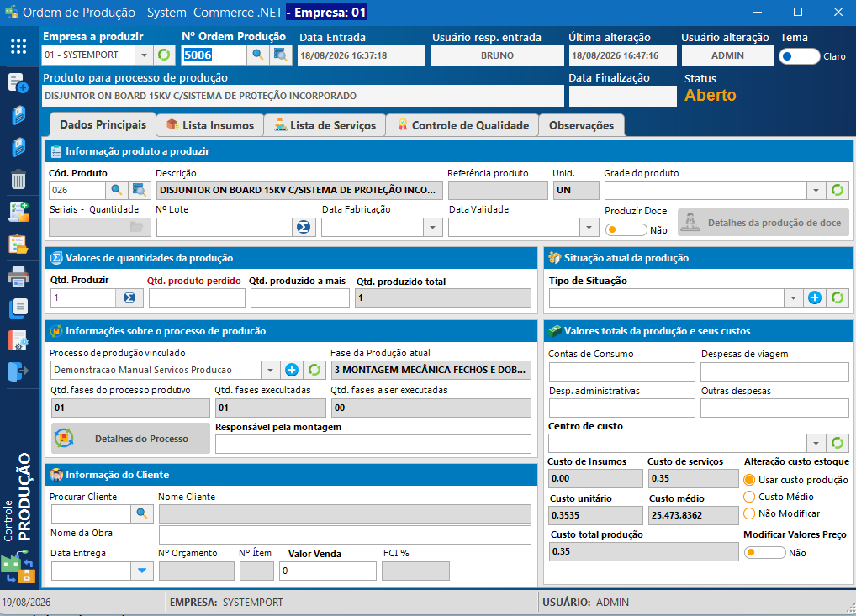The width and height of the screenshot is (856, 616).
Task: Open the Data Fabricação date dropdown
Action: click(432, 227)
